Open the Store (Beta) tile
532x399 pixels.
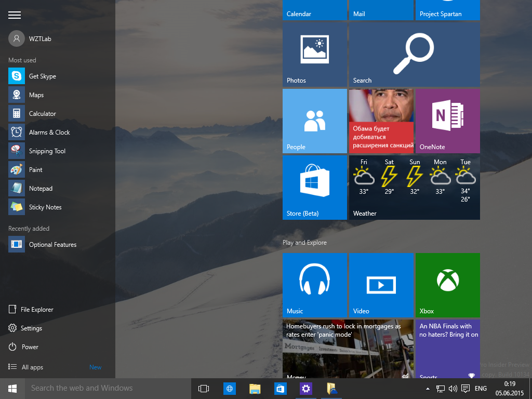[315, 187]
